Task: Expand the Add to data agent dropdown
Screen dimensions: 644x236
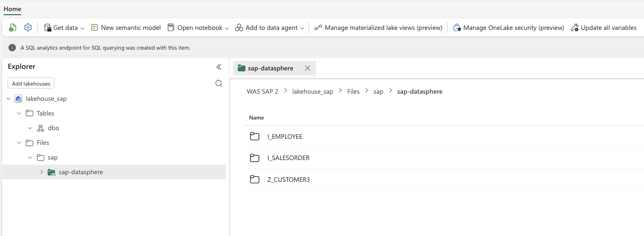Action: coord(269,28)
